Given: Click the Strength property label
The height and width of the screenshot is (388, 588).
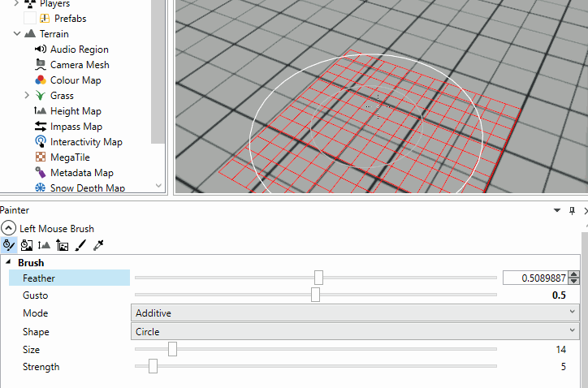Looking at the screenshot, I should pyautogui.click(x=41, y=367).
